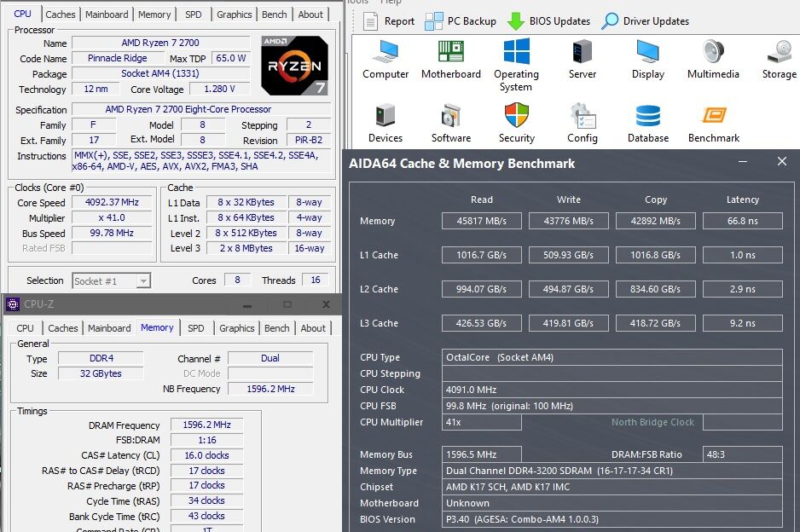Click the Level 3 cache value 2 x 8 MBytes
The width and height of the screenshot is (800, 532).
pyautogui.click(x=246, y=248)
